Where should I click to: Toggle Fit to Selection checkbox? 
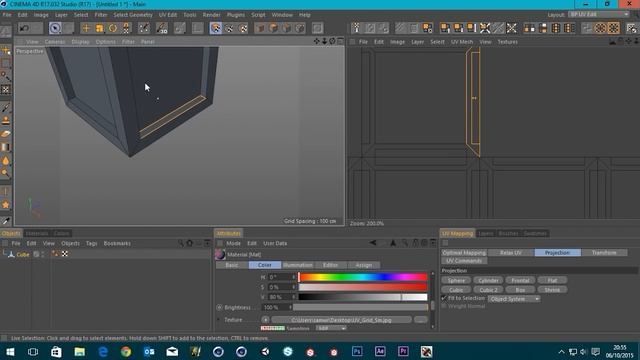click(x=444, y=298)
